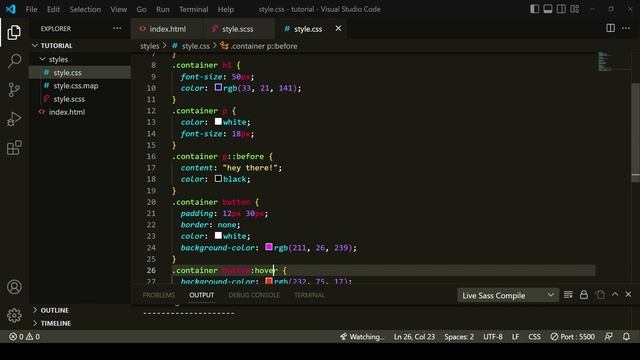Click the VS Code logo icon
Viewport: 640px width, 360px height.
pos(11,9)
